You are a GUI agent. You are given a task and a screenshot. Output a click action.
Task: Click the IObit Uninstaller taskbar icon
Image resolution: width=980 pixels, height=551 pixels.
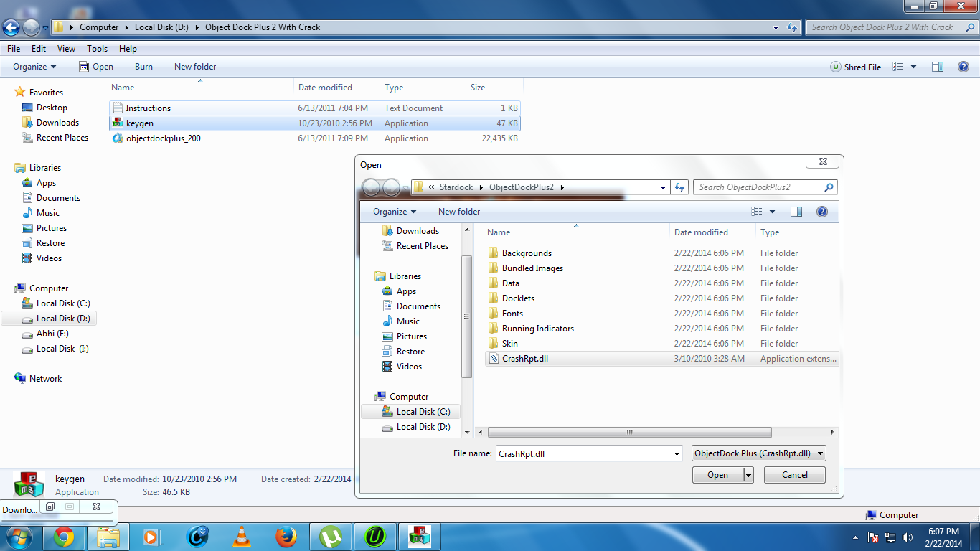coord(374,537)
